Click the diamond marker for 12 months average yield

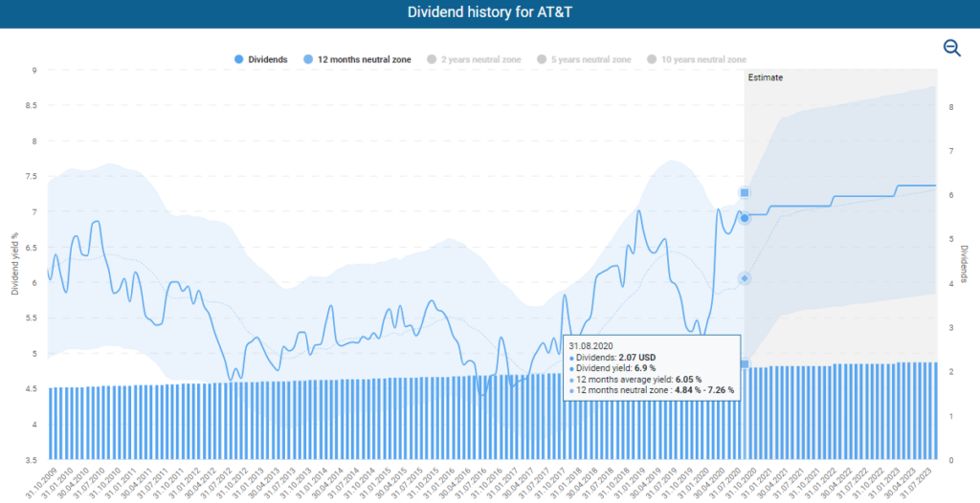click(x=745, y=278)
